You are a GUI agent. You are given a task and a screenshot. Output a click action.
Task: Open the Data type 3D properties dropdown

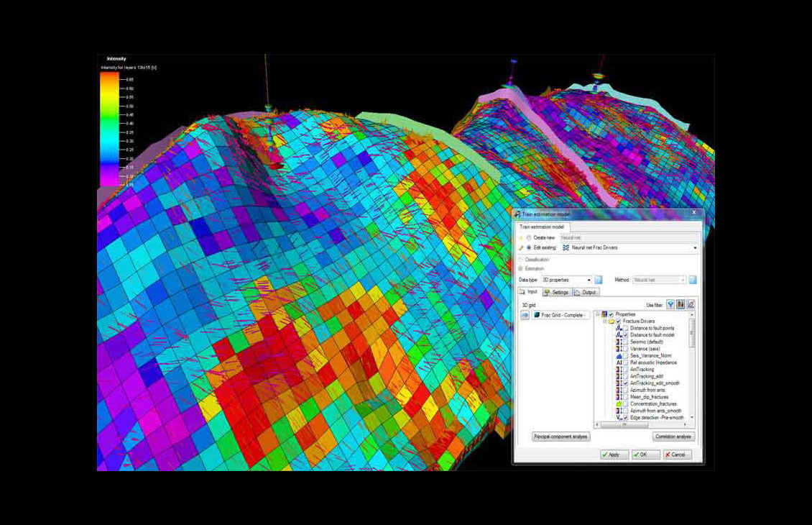click(589, 280)
